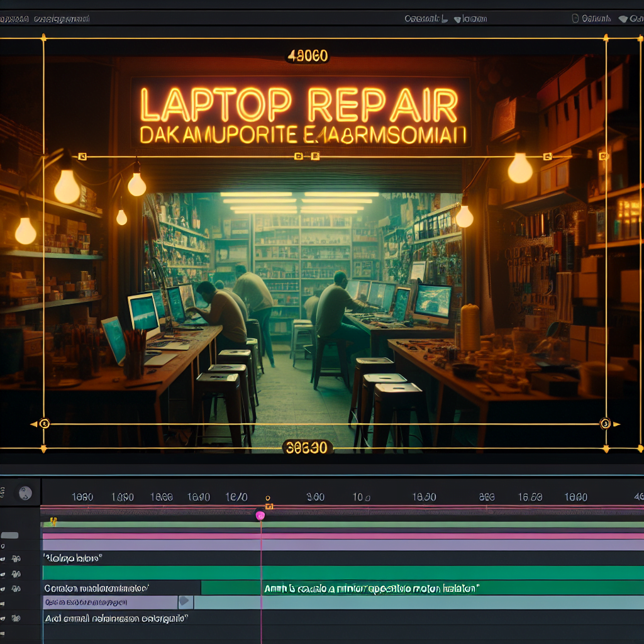Click the right square handle beside the neon sign

click(x=547, y=156)
